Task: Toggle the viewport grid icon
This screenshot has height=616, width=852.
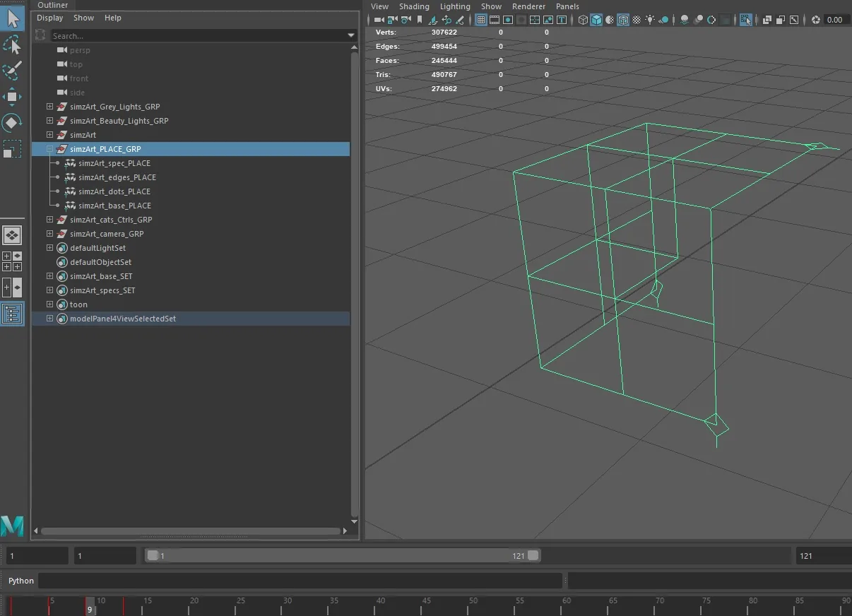Action: tap(481, 20)
